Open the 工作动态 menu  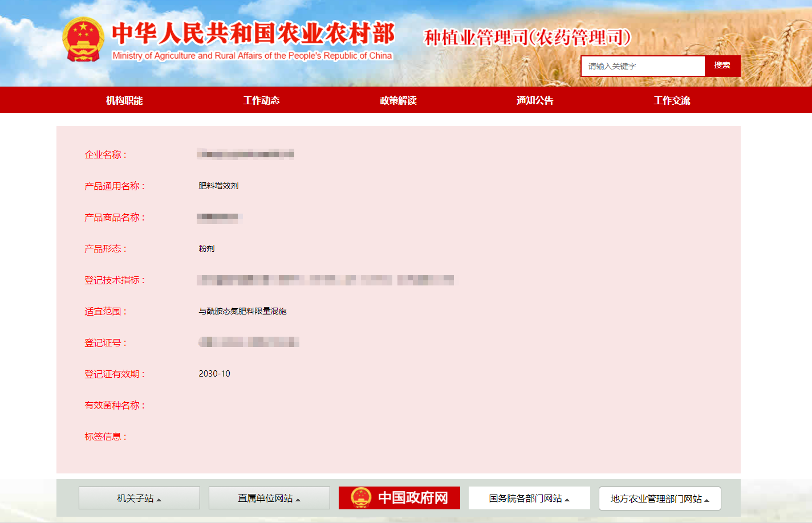tap(262, 100)
